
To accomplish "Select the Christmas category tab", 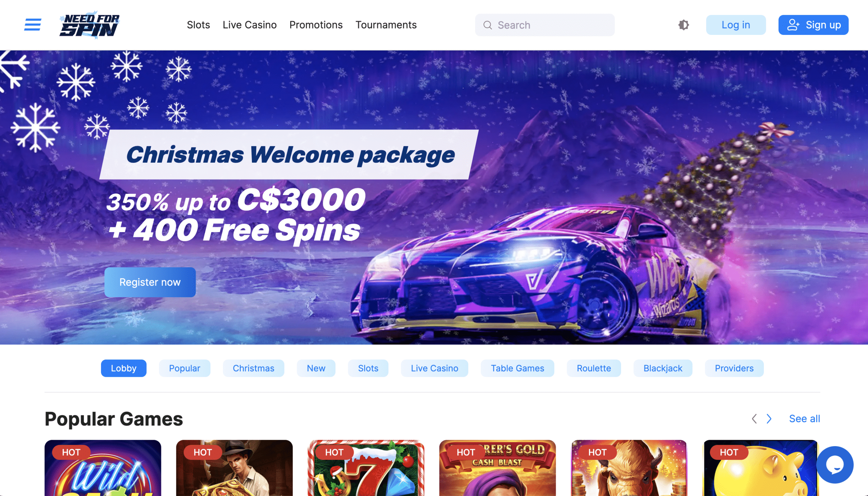I will (253, 368).
